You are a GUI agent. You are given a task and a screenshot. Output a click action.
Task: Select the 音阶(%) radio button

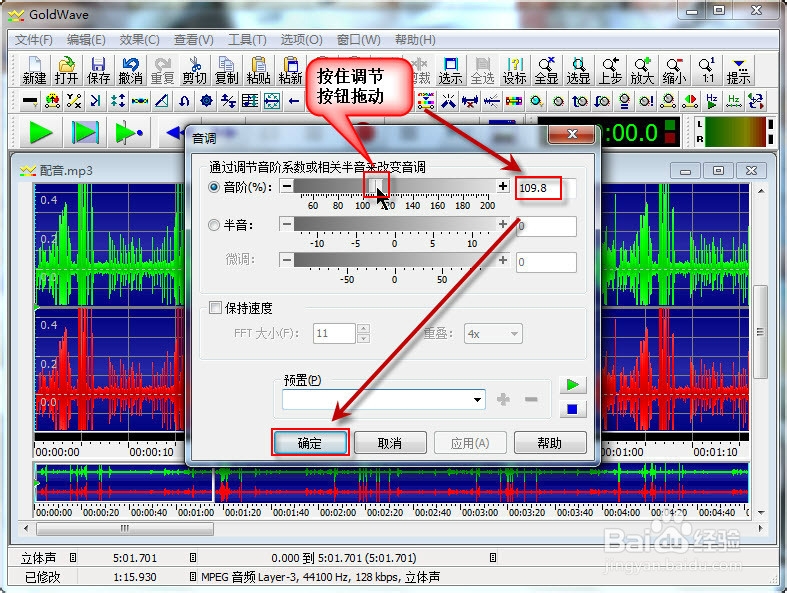[x=214, y=187]
